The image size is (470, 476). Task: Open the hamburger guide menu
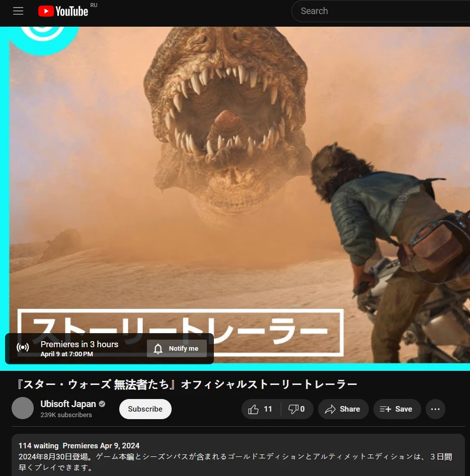tap(18, 11)
